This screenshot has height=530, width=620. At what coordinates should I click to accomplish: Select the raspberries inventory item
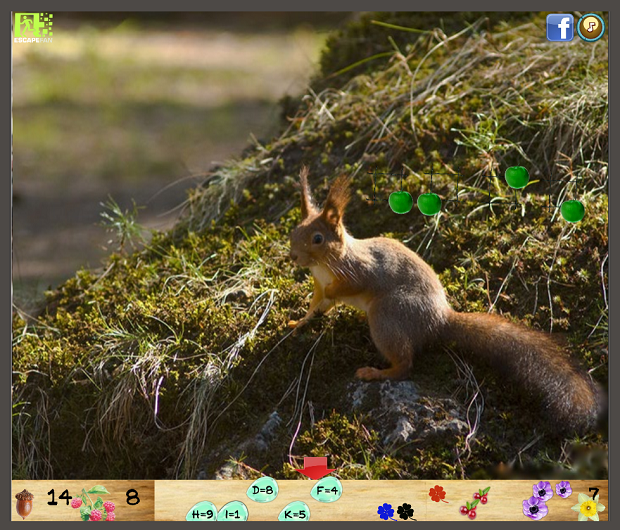click(x=97, y=504)
